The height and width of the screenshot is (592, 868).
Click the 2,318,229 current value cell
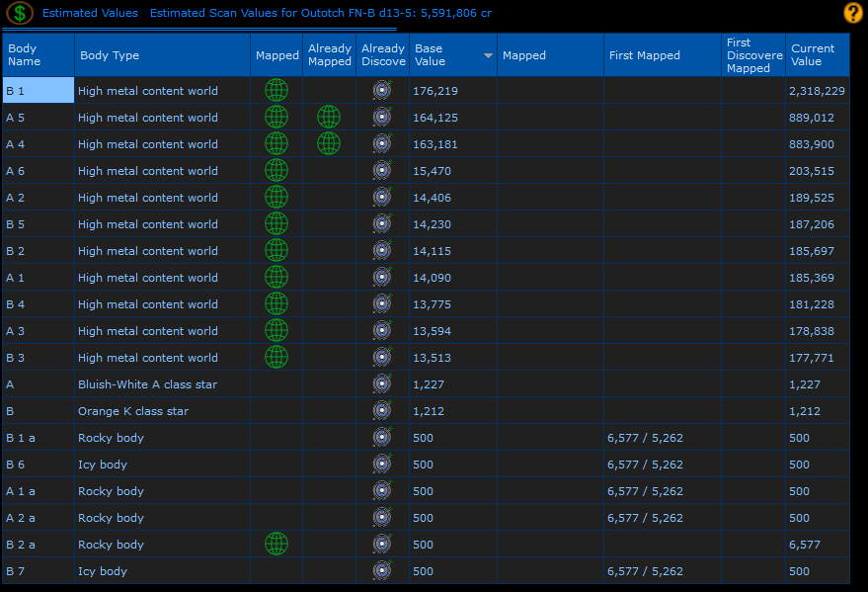[x=817, y=90]
